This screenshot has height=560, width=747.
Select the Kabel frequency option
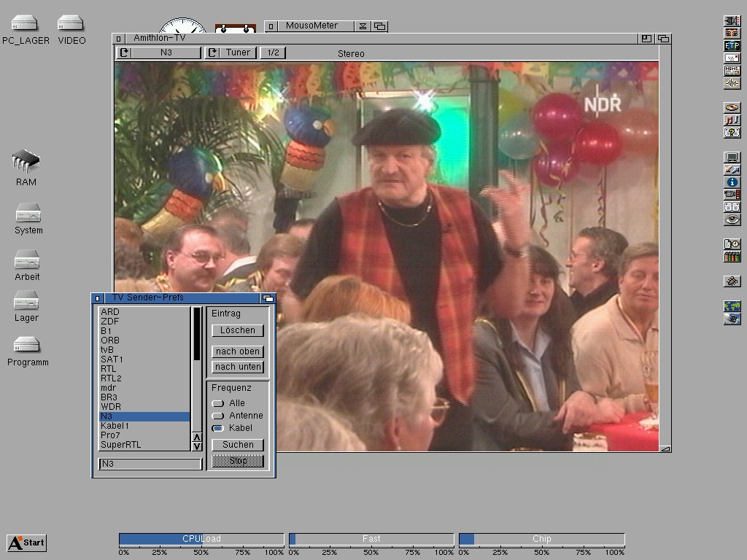pyautogui.click(x=218, y=428)
